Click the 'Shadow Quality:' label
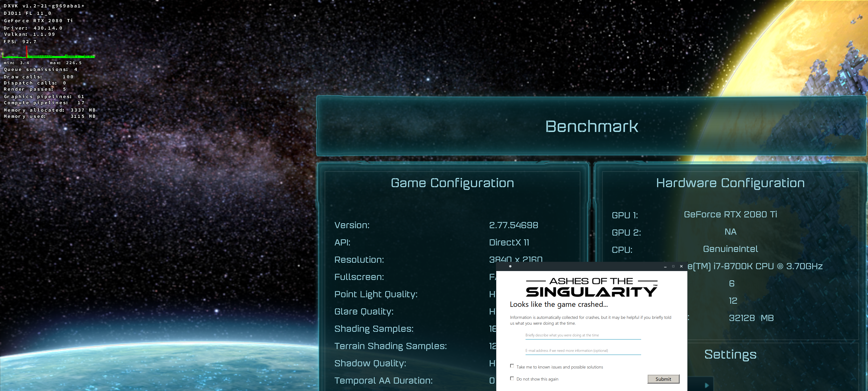This screenshot has height=391, width=868. click(x=370, y=363)
